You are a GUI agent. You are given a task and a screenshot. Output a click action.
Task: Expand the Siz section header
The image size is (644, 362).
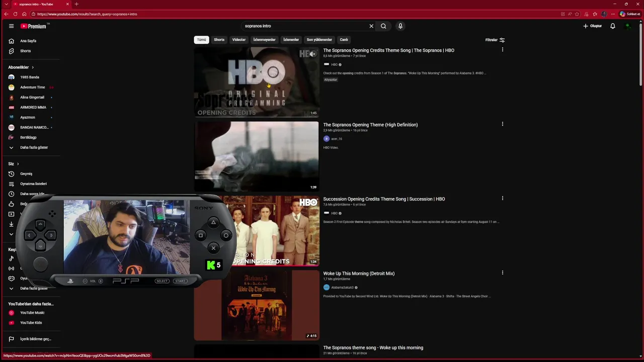pyautogui.click(x=14, y=164)
